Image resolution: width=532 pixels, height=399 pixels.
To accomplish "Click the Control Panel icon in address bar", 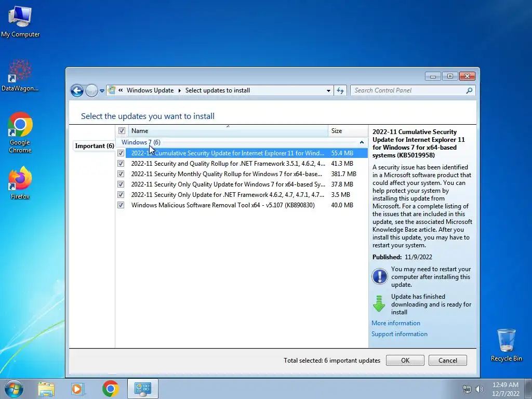I will click(x=111, y=90).
